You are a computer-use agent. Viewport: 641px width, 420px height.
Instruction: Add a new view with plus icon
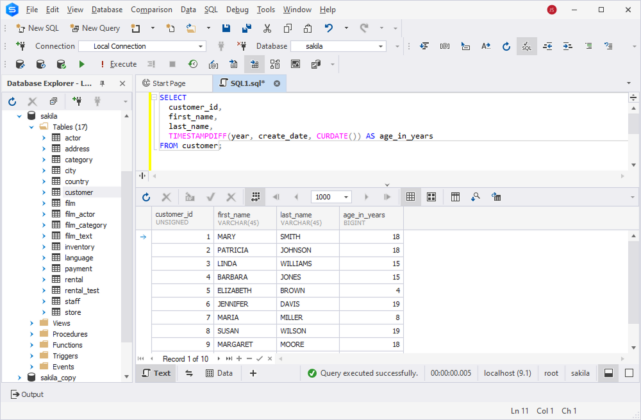(253, 373)
